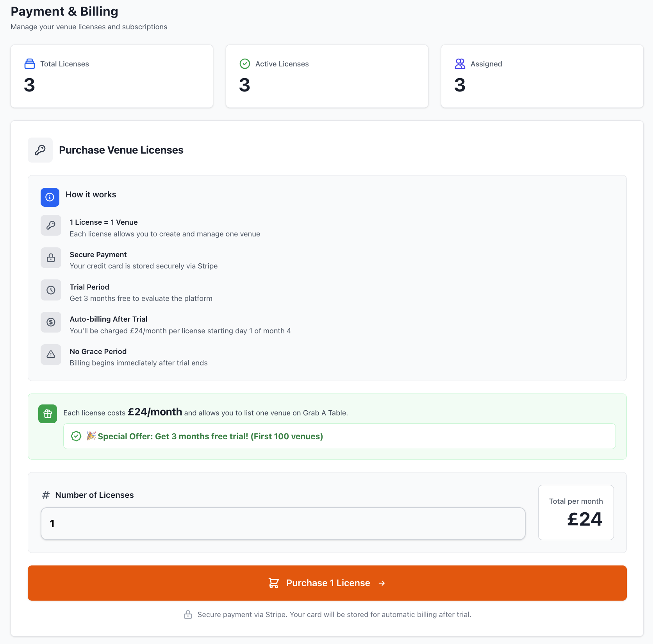Click the blue info icon beside How it works
The width and height of the screenshot is (653, 644).
click(x=50, y=197)
